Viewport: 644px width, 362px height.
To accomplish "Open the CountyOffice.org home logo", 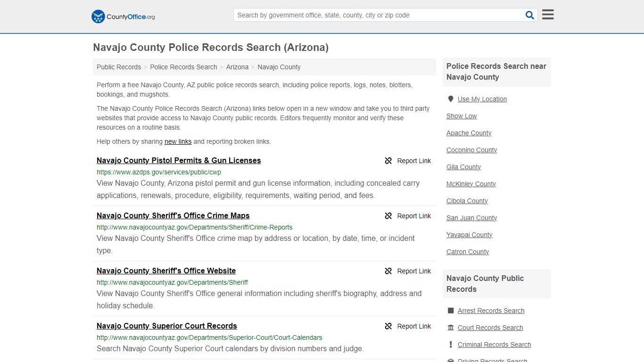I will (123, 16).
